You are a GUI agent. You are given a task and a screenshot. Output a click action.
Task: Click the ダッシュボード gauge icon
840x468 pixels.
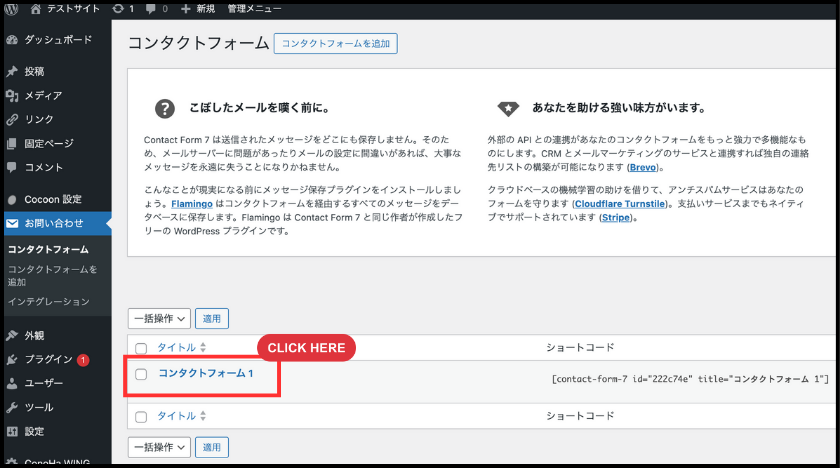pos(12,40)
